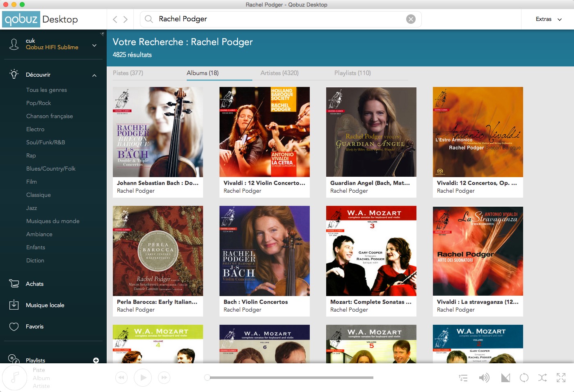This screenshot has width=574, height=392.
Task: Select Musiques du monde genre
Action: 53,221
